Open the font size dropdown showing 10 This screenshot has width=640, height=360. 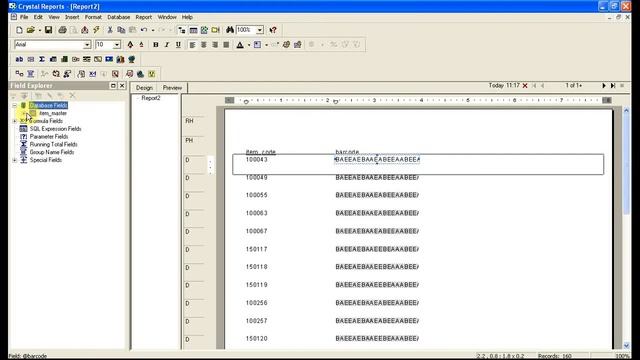coord(117,44)
